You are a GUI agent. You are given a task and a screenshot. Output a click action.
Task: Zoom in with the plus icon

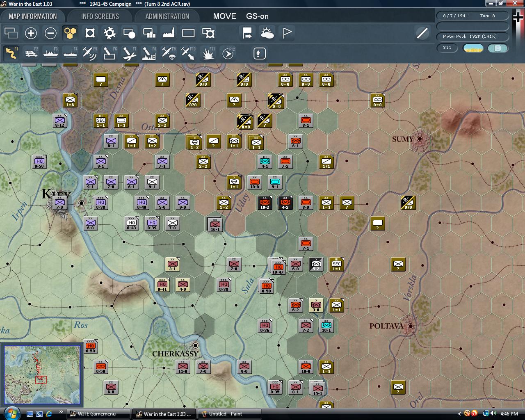pos(31,33)
